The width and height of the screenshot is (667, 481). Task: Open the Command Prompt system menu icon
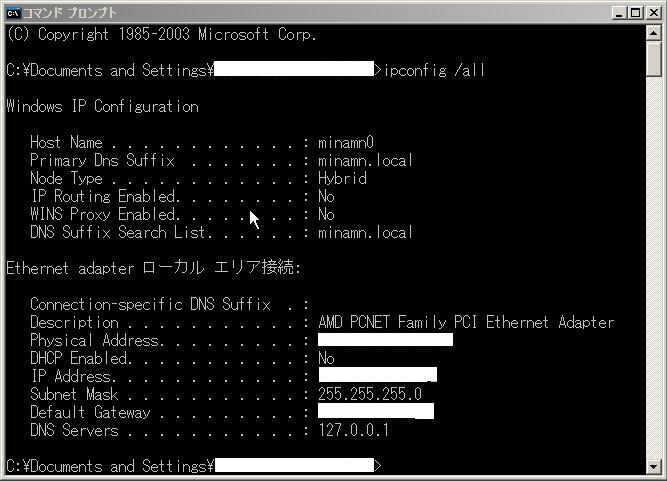click(13, 12)
